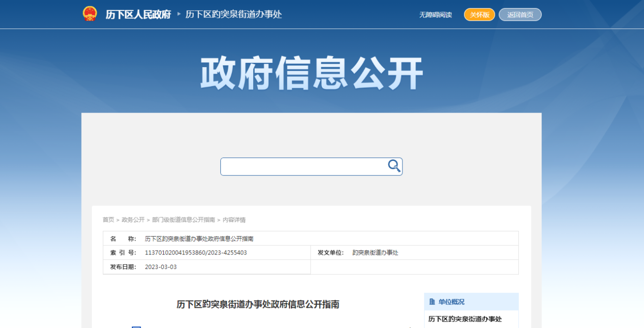Click the 索引号 field label
This screenshot has width=644, height=328.
click(123, 253)
